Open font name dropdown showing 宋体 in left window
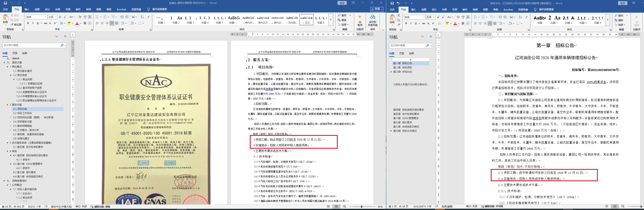Image resolution: width=644 pixels, height=210 pixels. 46,17
